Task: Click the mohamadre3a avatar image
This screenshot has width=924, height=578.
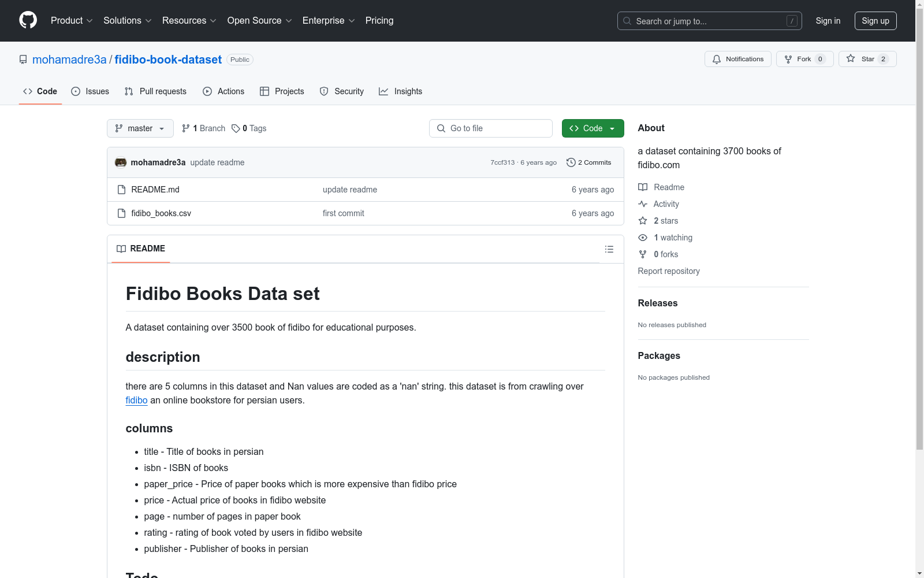Action: click(x=121, y=162)
